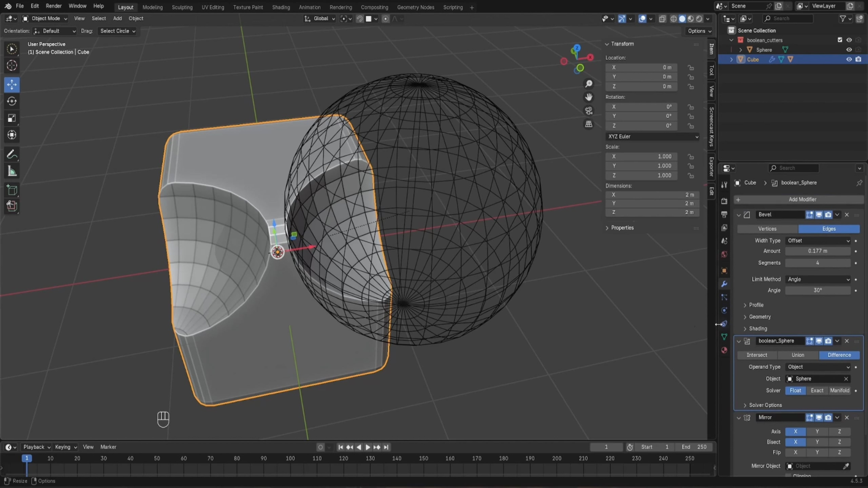Hide the Sphere object in the outliner
The height and width of the screenshot is (488, 868).
click(849, 50)
